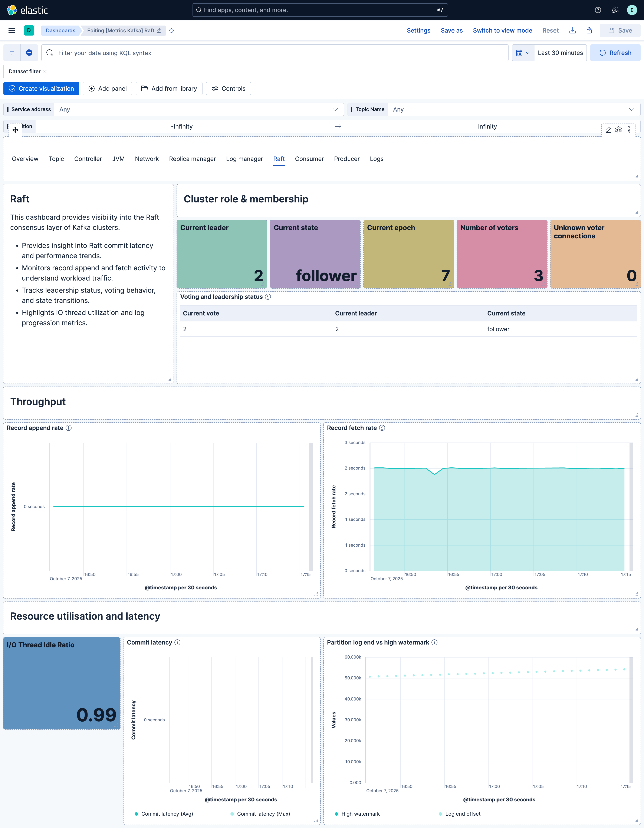Open the calendar date picker icon
Screen dimensions: 644x828
(520, 53)
